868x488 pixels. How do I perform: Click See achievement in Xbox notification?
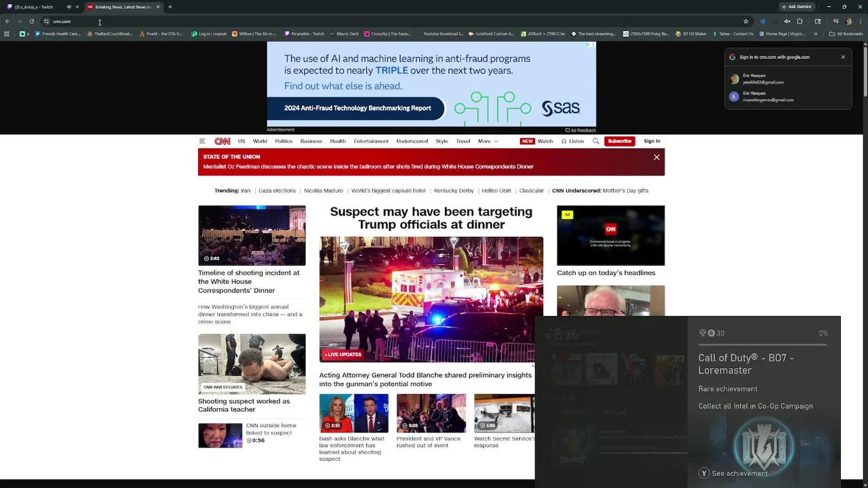[x=734, y=473]
